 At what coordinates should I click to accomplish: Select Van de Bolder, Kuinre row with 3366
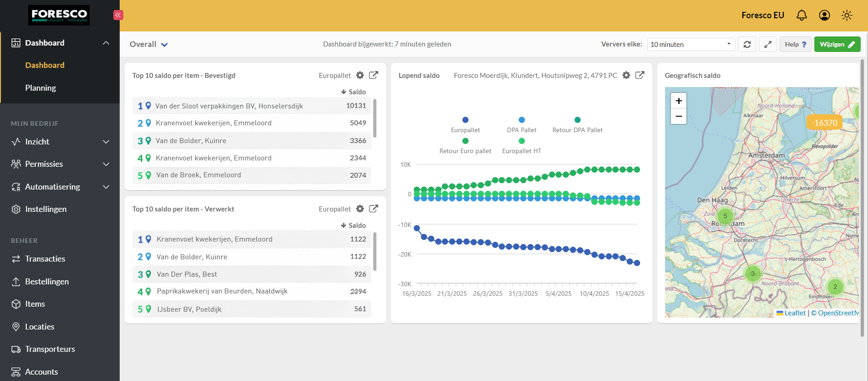[252, 141]
